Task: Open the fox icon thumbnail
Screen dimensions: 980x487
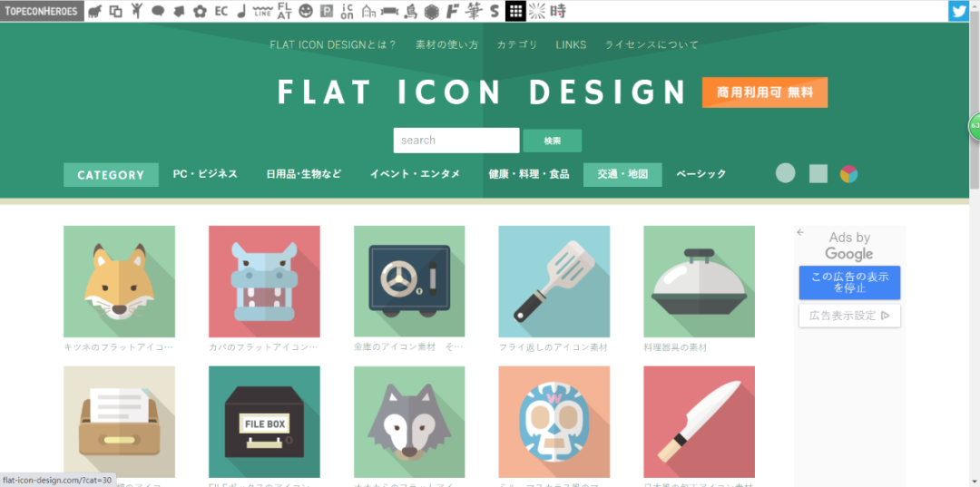Action: point(120,281)
